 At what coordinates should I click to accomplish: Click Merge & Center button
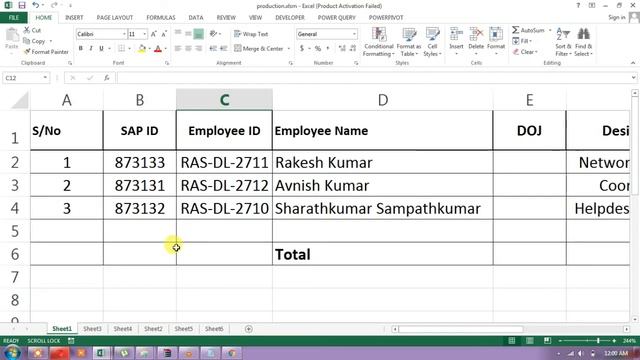pos(259,49)
